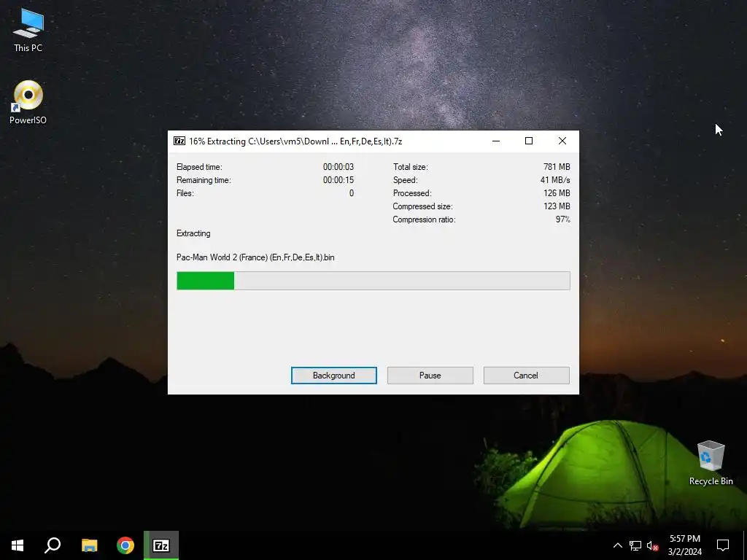Open the clock showing 5:57 PM

point(684,545)
